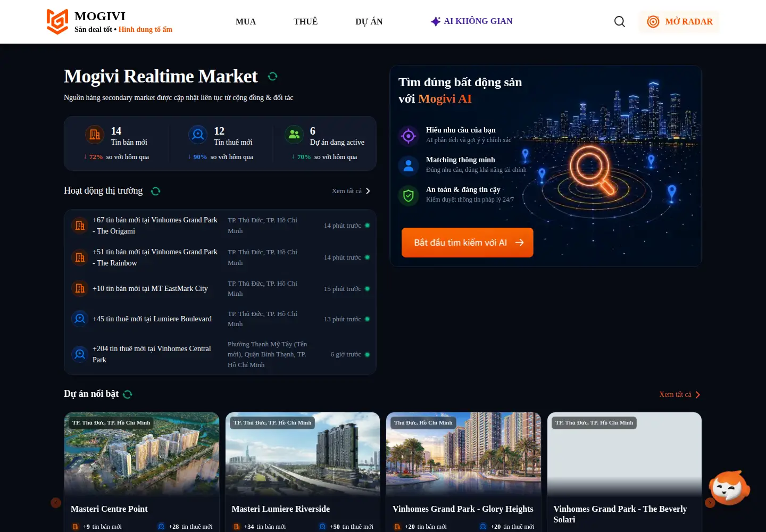
Task: Click the search icon on Lumiere Boulevard row
Action: [80, 319]
